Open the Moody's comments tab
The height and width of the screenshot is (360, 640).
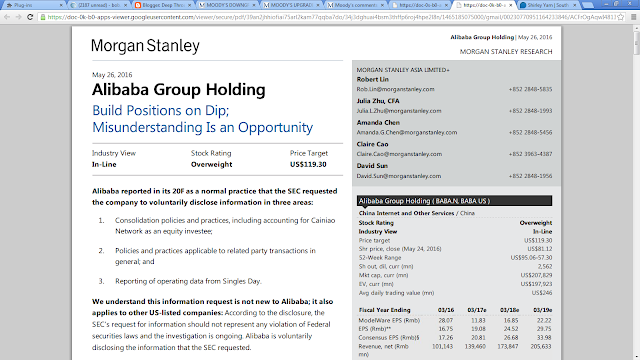[355, 5]
